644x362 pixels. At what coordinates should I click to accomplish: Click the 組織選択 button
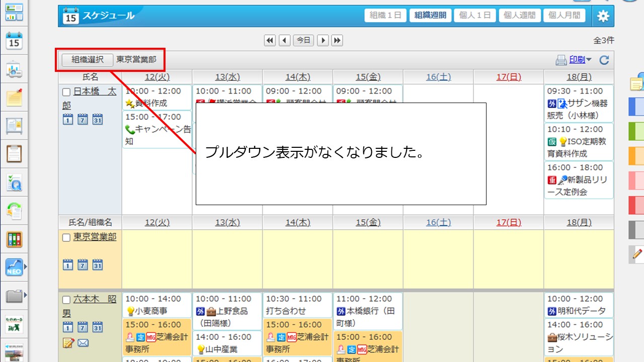[88, 59]
